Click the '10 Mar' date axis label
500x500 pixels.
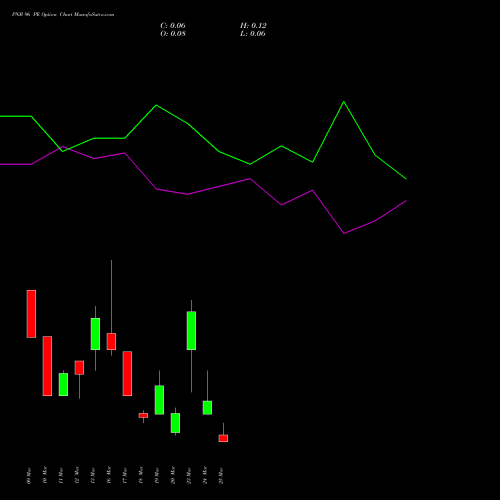point(45,475)
